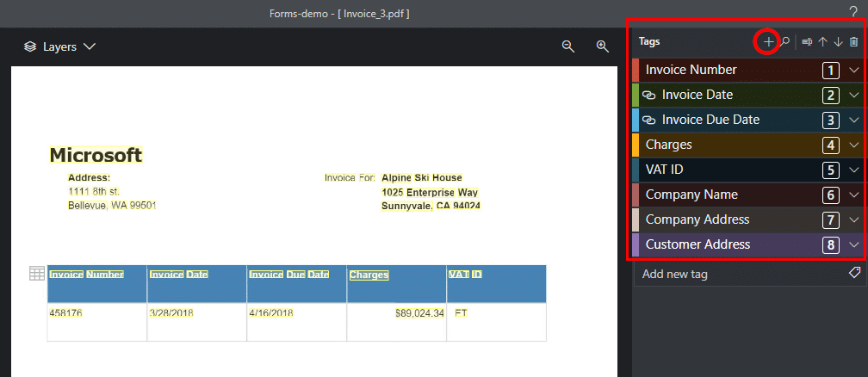Select 1111 8th st. address line
This screenshot has height=377, width=868.
point(94,192)
